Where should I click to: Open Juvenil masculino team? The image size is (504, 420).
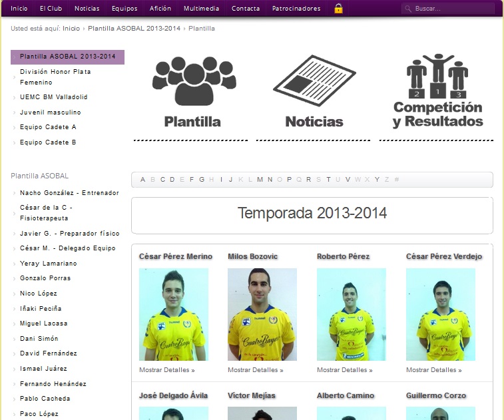[x=50, y=112]
